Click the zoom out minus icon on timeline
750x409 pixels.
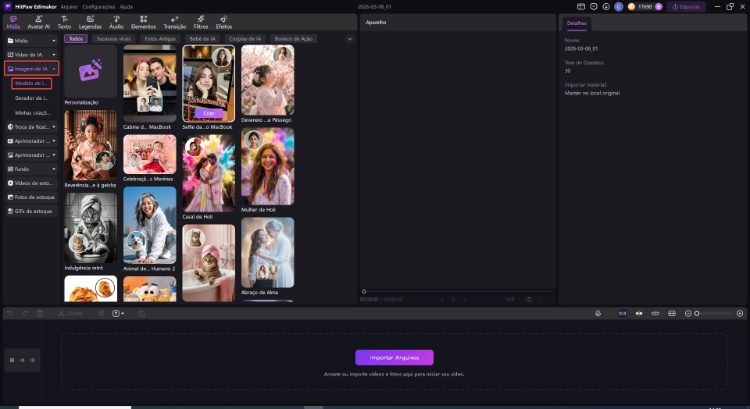point(688,313)
